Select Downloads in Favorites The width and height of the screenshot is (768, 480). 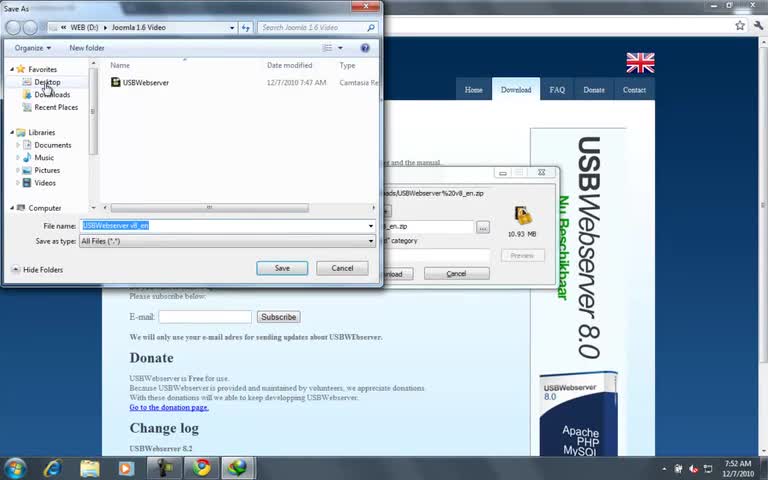[52, 95]
